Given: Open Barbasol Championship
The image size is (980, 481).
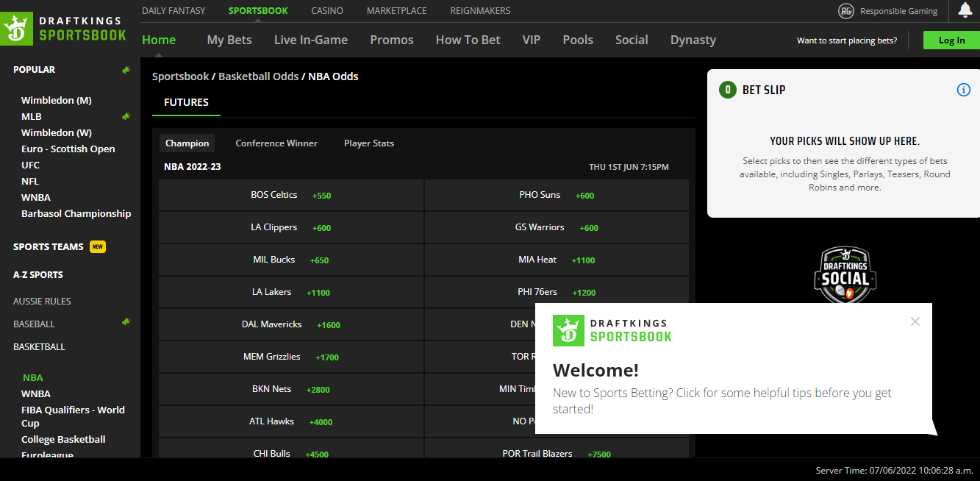Looking at the screenshot, I should click(x=76, y=213).
